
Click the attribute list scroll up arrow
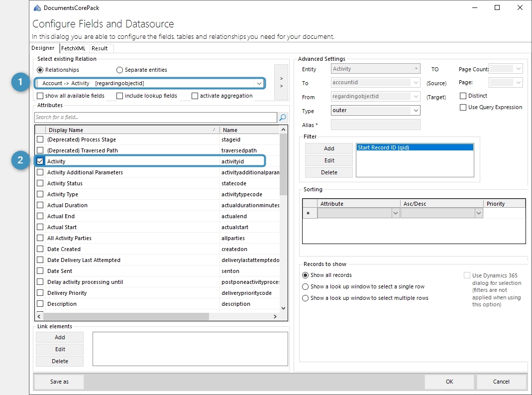coord(283,130)
